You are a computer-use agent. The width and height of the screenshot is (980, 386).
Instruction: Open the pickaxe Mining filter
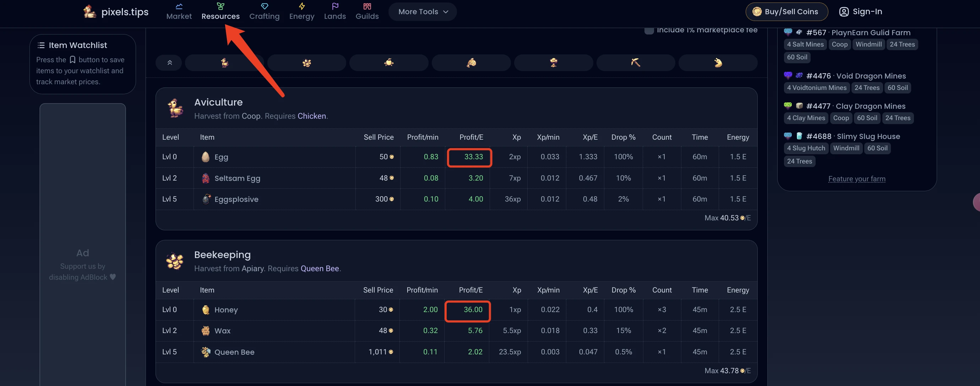[x=636, y=63]
